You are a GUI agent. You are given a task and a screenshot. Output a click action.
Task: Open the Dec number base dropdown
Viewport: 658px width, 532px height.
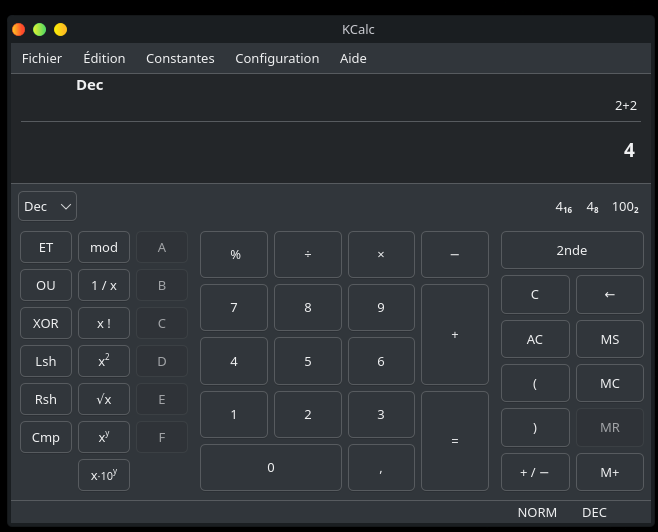[x=47, y=206]
